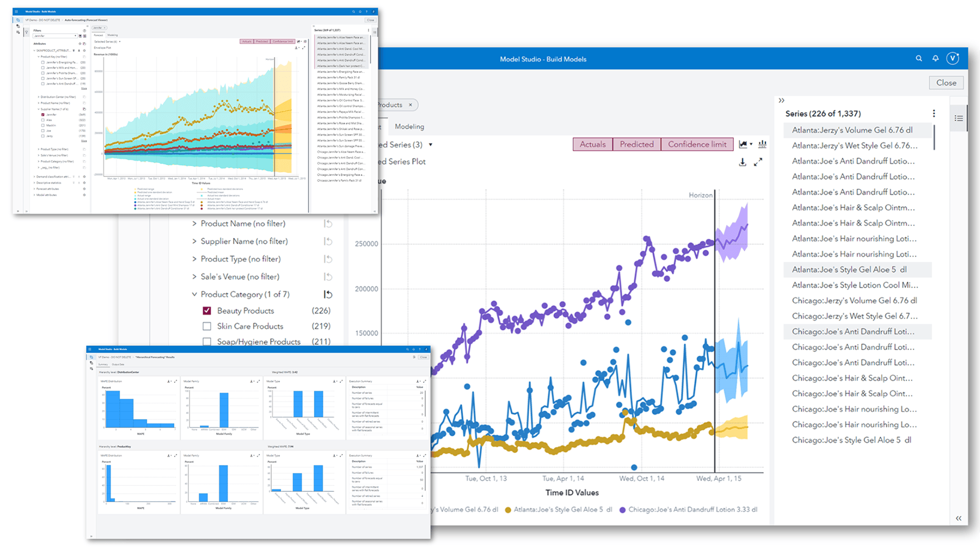Reset the Product Category filter
Viewport: 980px width, 556px height.
click(327, 294)
